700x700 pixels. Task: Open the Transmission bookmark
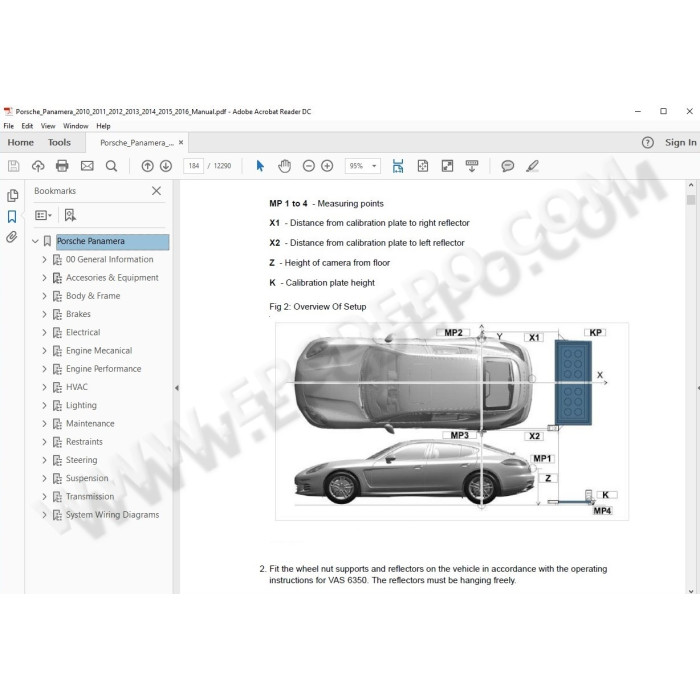[x=90, y=497]
